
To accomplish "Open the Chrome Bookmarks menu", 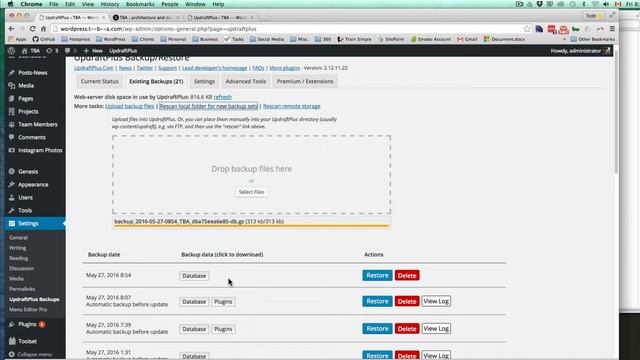I will (x=140, y=4).
